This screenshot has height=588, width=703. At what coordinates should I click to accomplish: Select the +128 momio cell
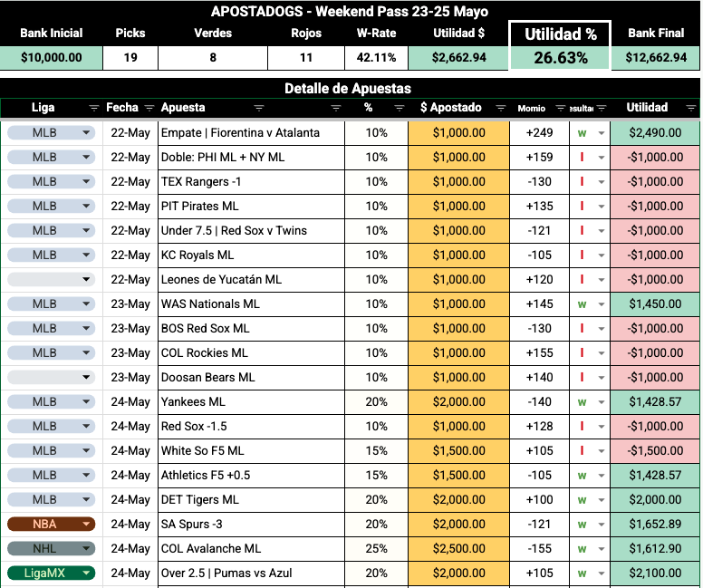pyautogui.click(x=539, y=426)
